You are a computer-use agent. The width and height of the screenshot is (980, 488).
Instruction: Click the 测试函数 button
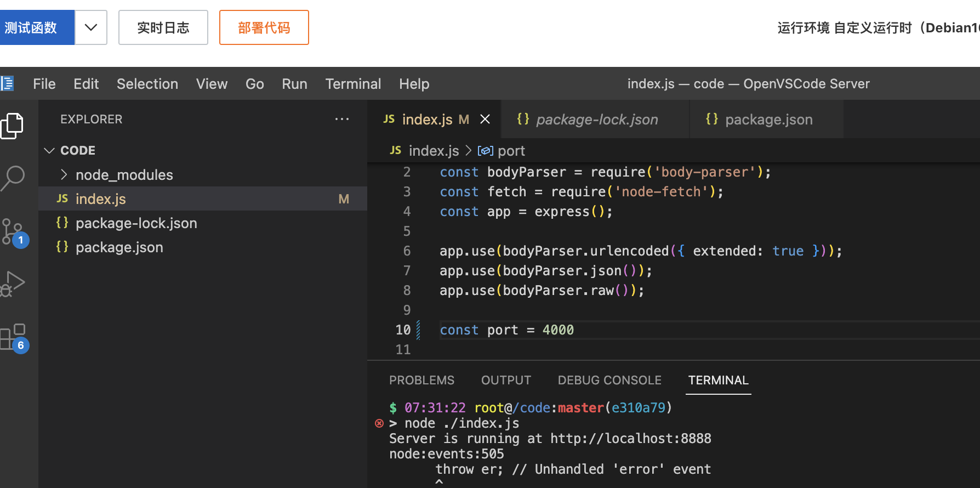pyautogui.click(x=37, y=27)
